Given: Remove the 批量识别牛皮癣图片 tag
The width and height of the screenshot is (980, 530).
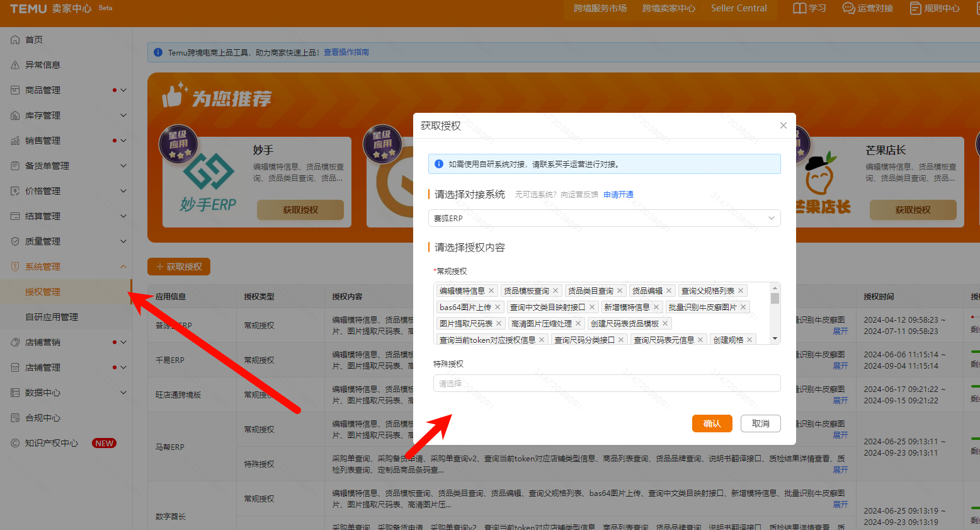Looking at the screenshot, I should tap(743, 307).
